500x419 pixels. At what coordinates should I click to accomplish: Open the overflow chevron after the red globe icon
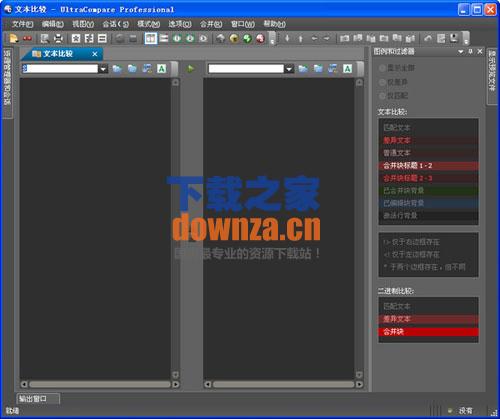[x=272, y=39]
